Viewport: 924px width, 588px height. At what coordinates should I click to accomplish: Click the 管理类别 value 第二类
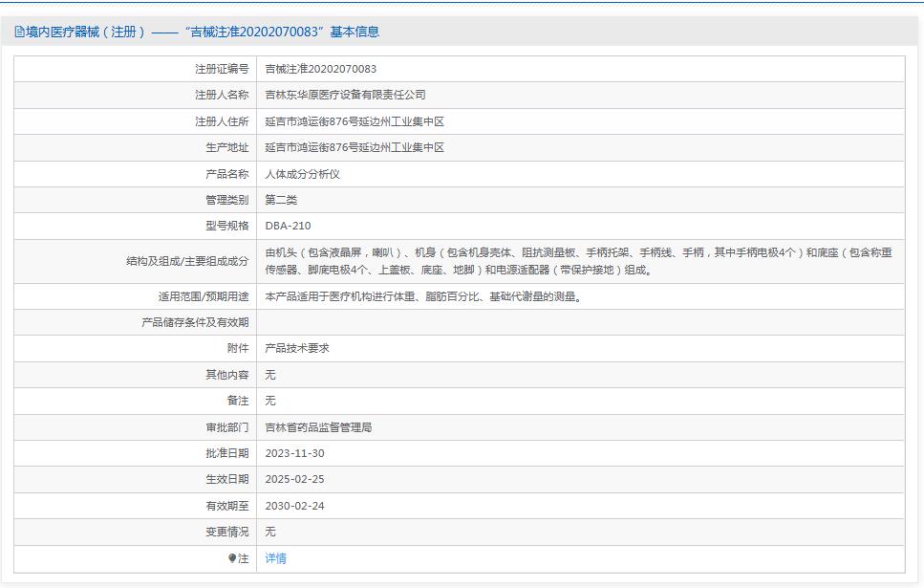283,200
